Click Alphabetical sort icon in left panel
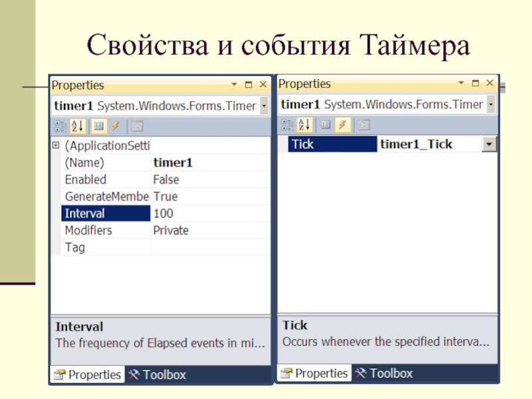 78,126
